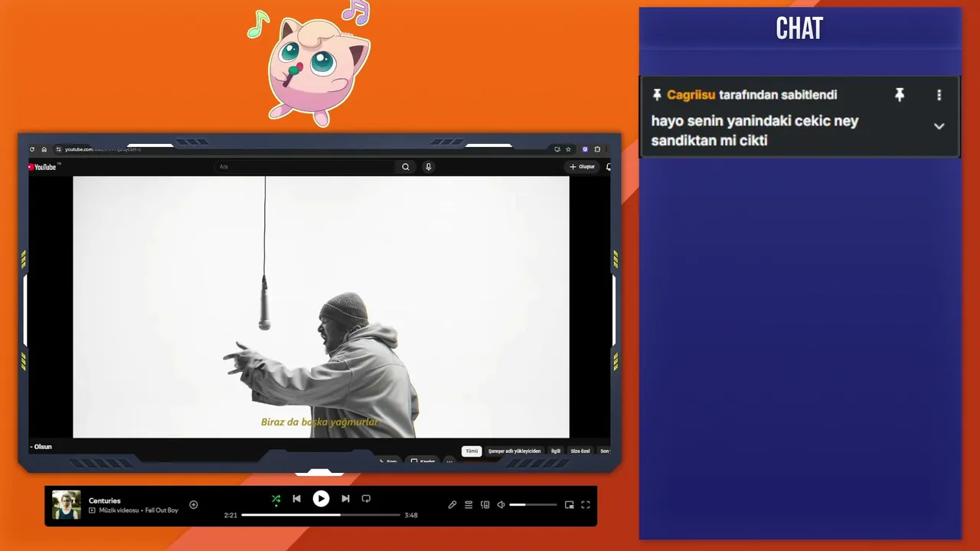Skip to the previous track

tap(297, 499)
